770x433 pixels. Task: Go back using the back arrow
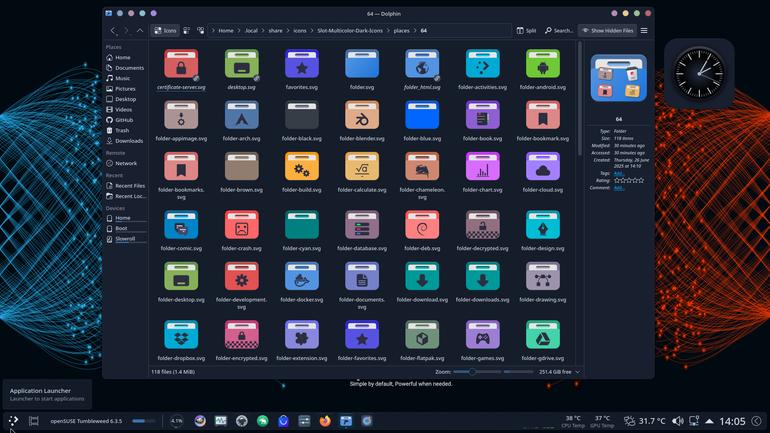point(113,30)
